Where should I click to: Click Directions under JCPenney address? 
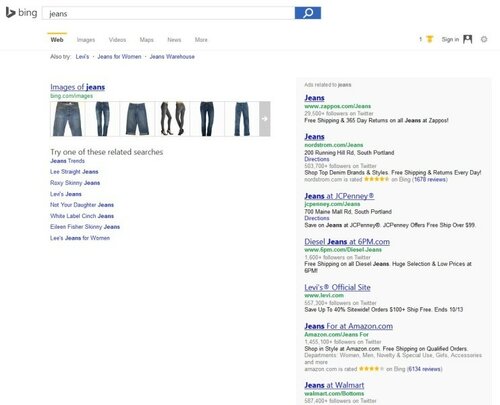point(317,218)
